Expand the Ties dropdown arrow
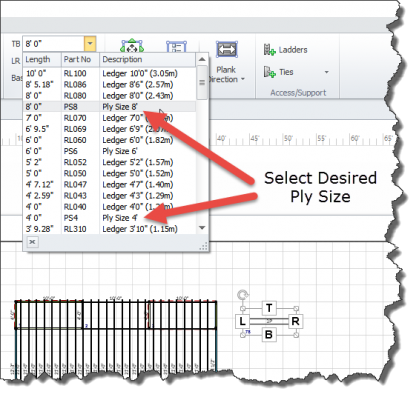The width and height of the screenshot is (419, 400). click(327, 72)
